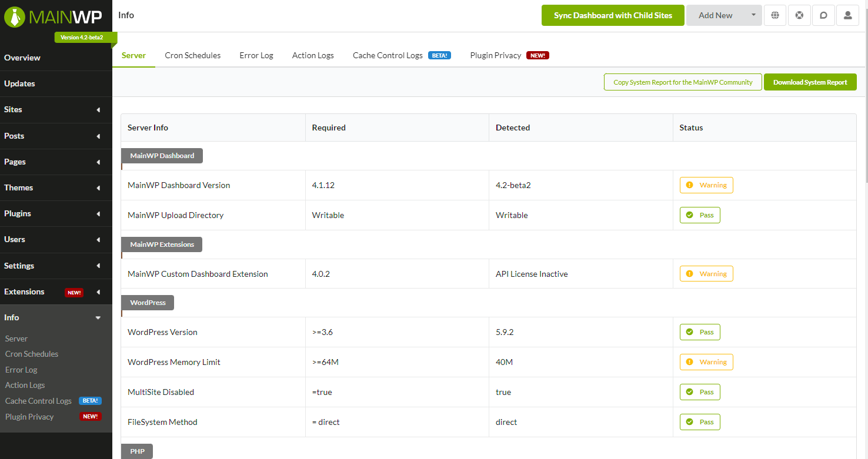Click the MainWP logo
The width and height of the screenshot is (868, 459).
tap(54, 16)
